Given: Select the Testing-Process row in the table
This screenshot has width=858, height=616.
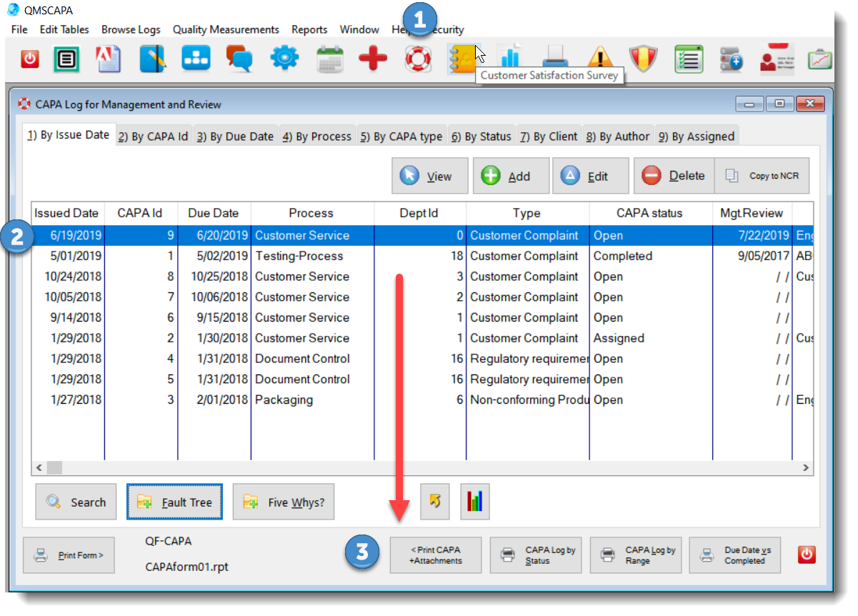Looking at the screenshot, I should [x=299, y=256].
